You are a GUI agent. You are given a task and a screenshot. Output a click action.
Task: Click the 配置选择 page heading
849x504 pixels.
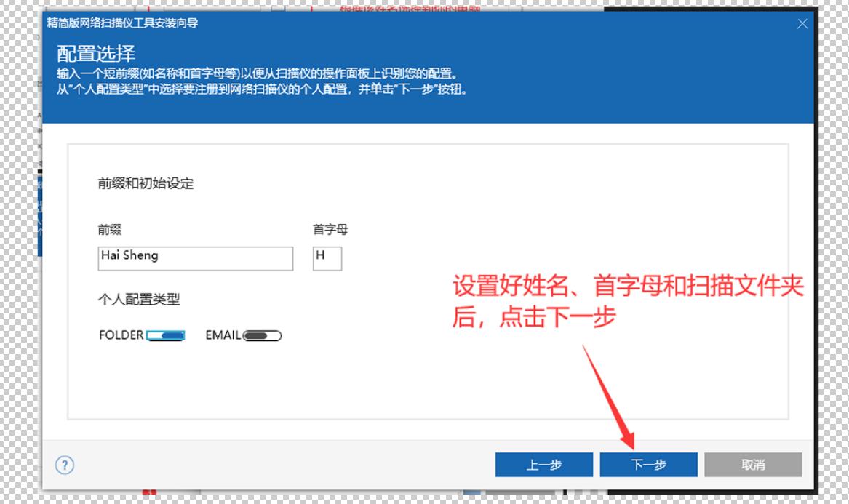click(96, 54)
